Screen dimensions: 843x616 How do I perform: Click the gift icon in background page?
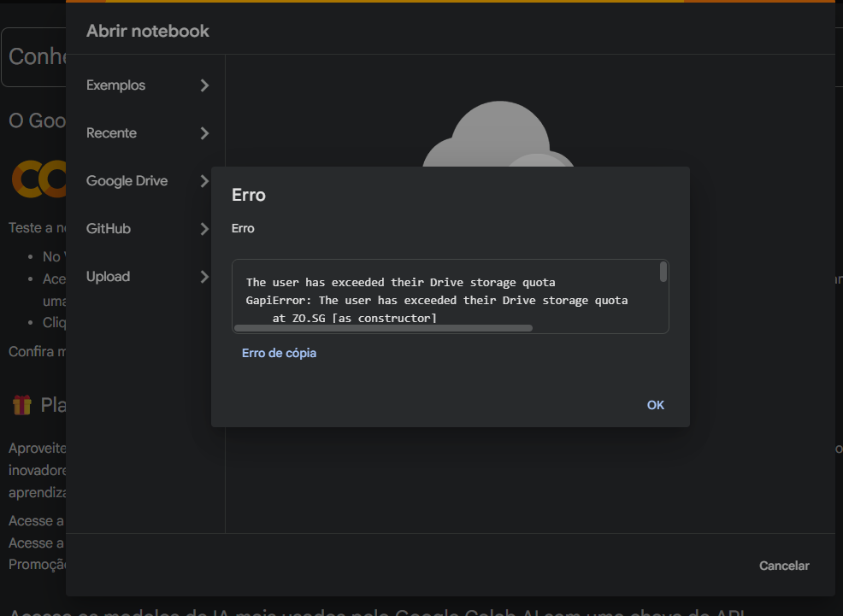tap(22, 405)
